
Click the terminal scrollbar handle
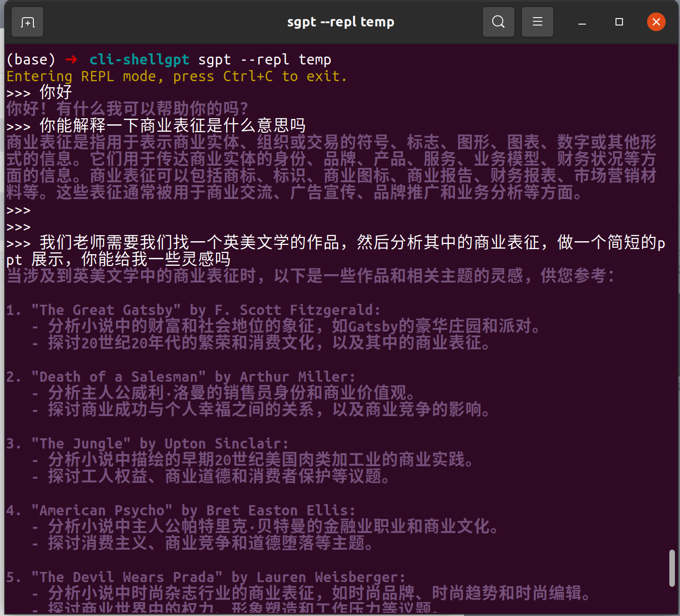tap(672, 568)
